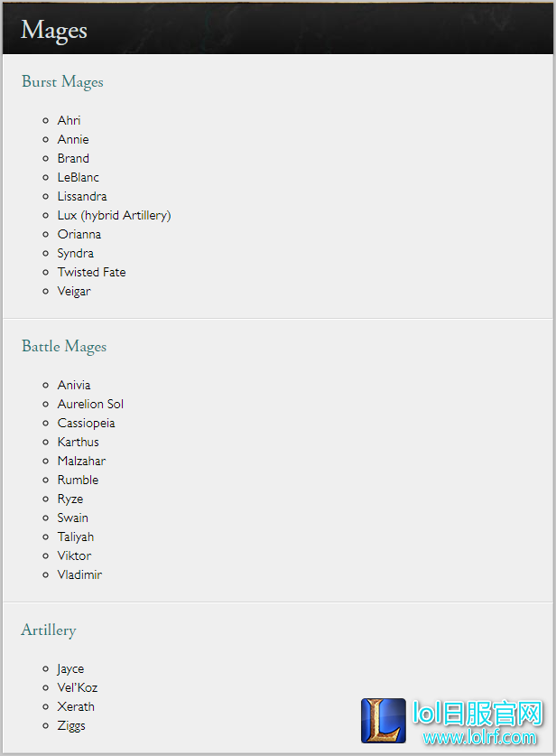
Task: Select Vel'Koz from Artillery list
Action: click(x=78, y=687)
